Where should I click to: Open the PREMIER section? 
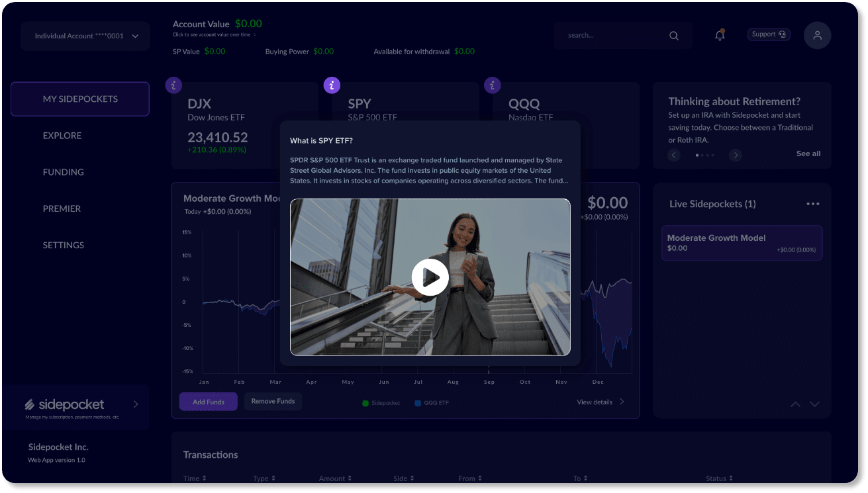coord(62,208)
